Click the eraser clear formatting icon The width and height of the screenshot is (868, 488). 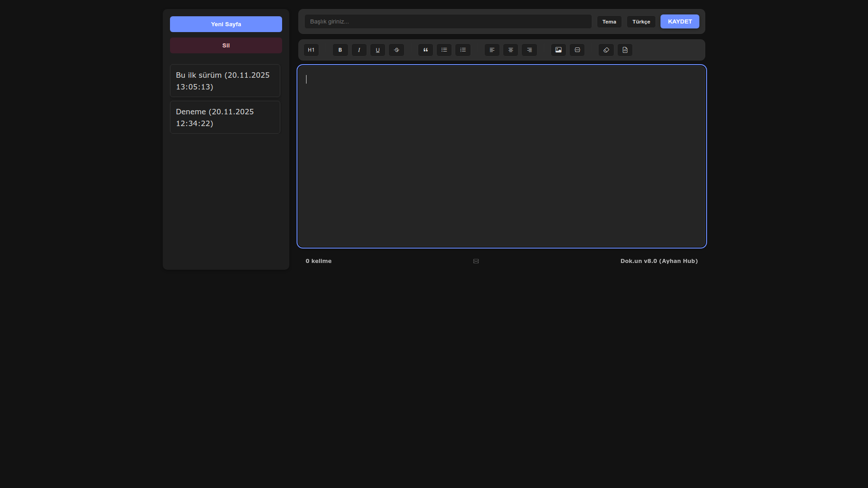(x=606, y=50)
